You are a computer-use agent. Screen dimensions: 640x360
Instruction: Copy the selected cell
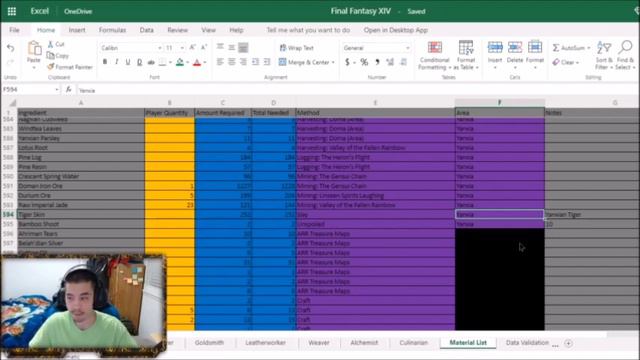point(58,56)
